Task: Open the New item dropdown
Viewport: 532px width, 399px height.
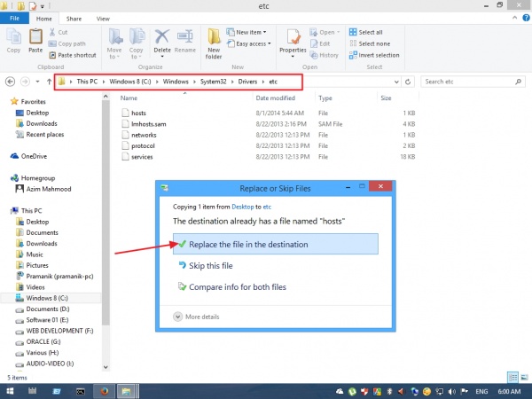Action: click(x=250, y=33)
